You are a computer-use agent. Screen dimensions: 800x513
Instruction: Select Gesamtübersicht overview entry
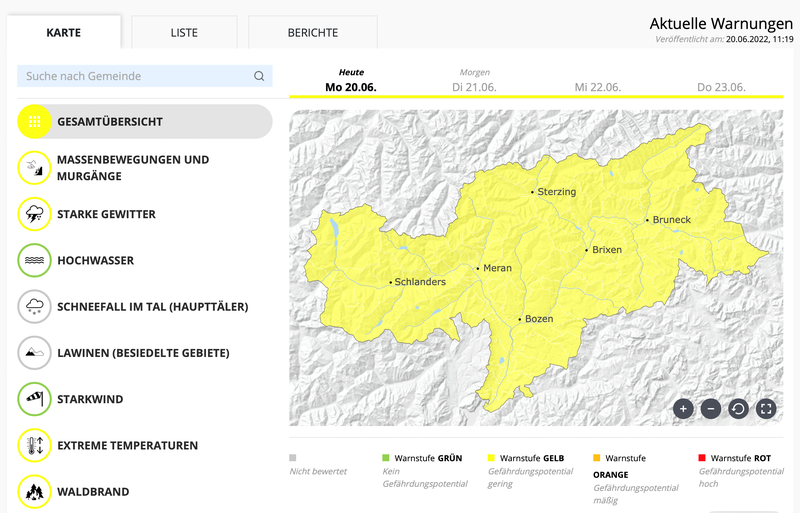[x=144, y=122]
